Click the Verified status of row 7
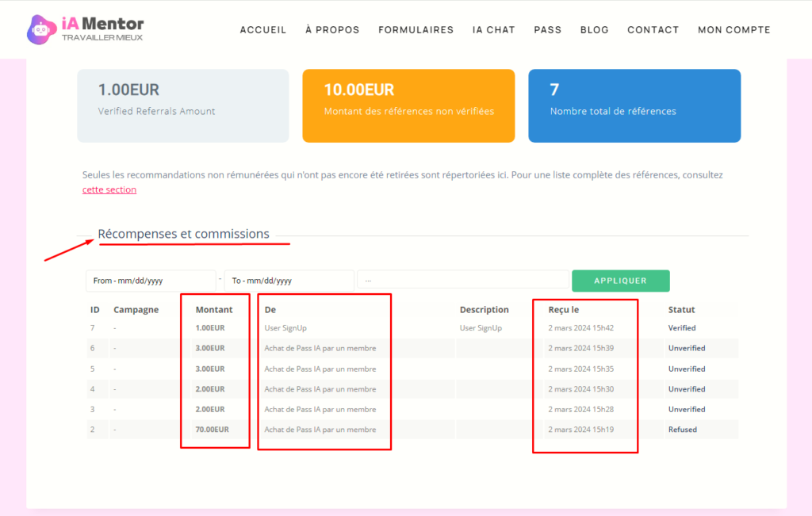Screen dimensions: 812x516 [681, 327]
